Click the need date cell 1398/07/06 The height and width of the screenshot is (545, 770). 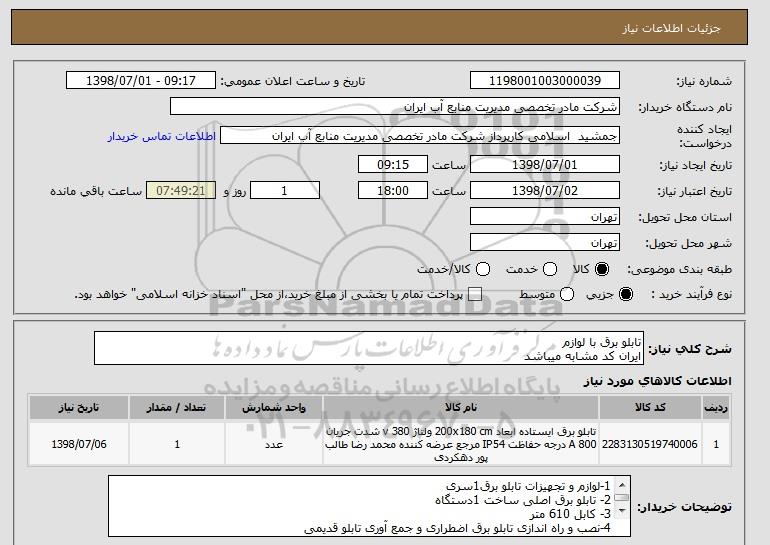[x=79, y=444]
